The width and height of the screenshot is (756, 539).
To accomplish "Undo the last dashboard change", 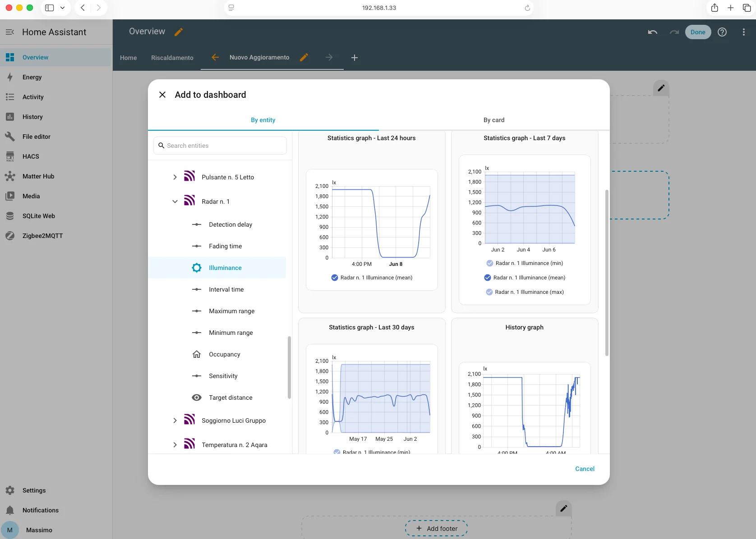I will coord(652,32).
